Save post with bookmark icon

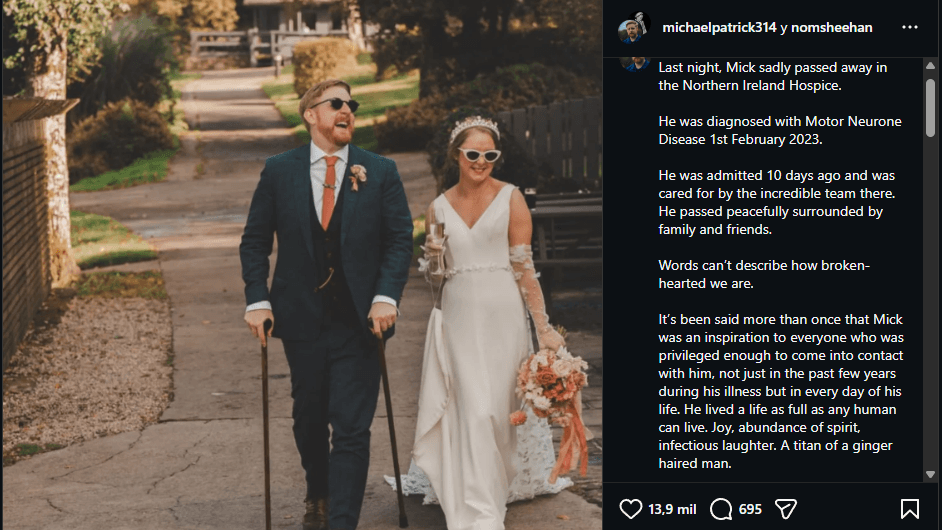910,509
